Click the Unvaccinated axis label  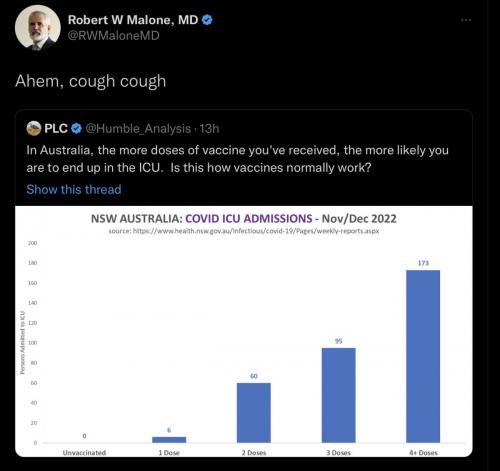pyautogui.click(x=84, y=453)
